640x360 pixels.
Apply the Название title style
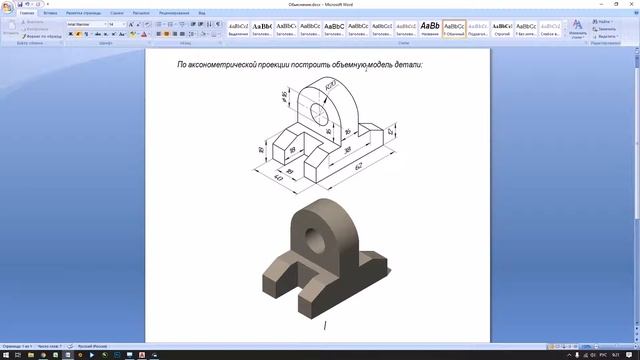pos(430,29)
